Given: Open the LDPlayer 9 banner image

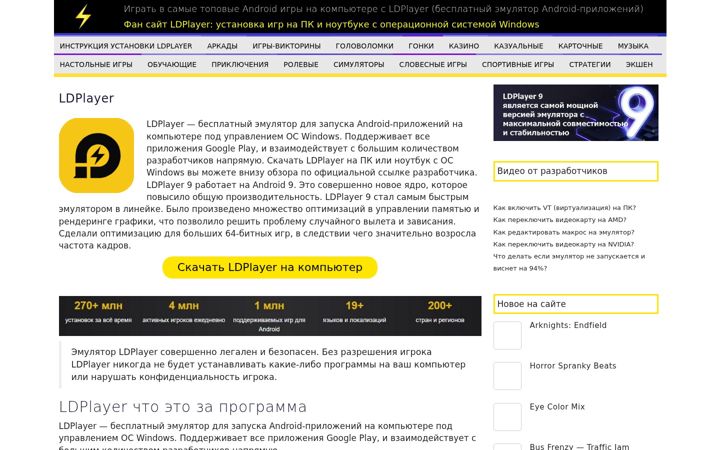Looking at the screenshot, I should (x=575, y=112).
